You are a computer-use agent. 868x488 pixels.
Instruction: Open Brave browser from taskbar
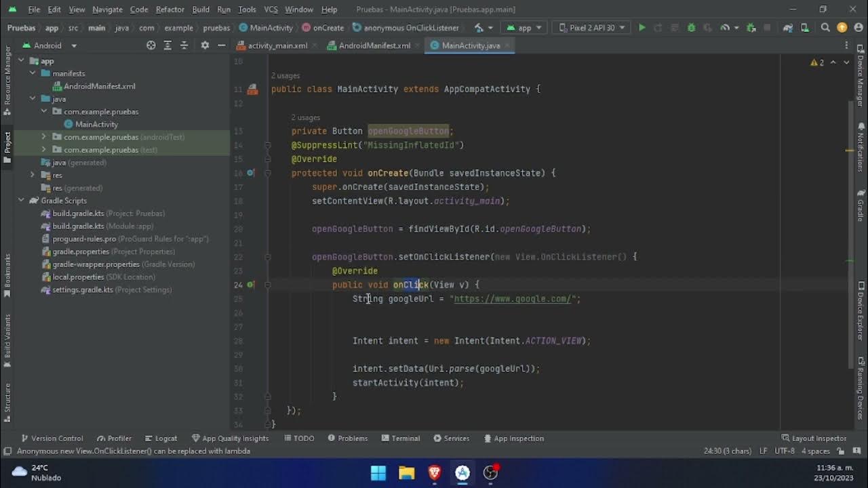[435, 472]
